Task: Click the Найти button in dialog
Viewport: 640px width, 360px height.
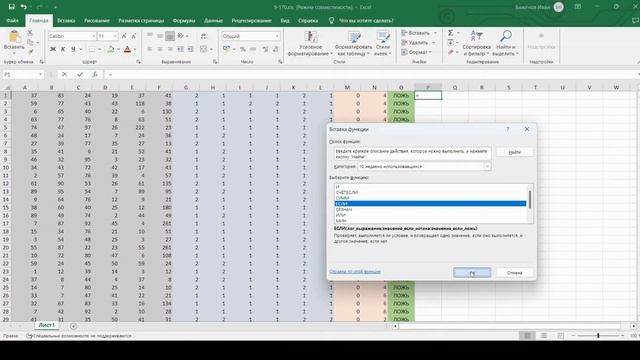Action: [515, 152]
